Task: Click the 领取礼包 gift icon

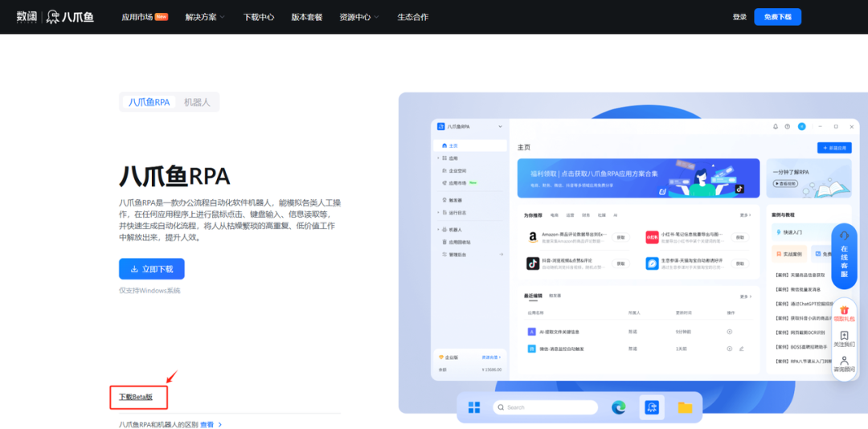Action: (x=844, y=313)
